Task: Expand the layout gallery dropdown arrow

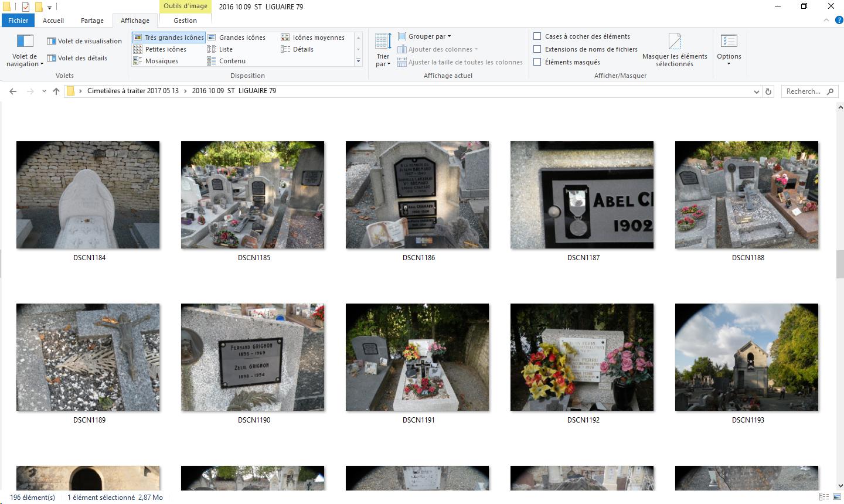Action: tap(358, 61)
